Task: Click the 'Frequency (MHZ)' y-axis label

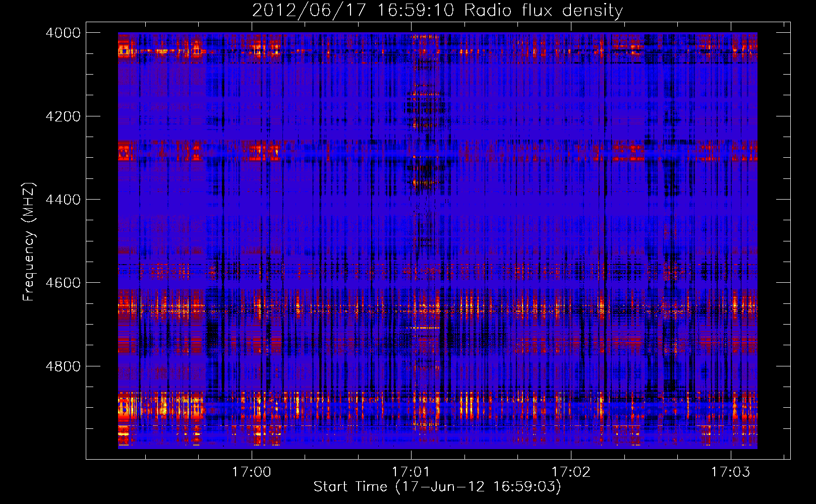Action: click(29, 242)
